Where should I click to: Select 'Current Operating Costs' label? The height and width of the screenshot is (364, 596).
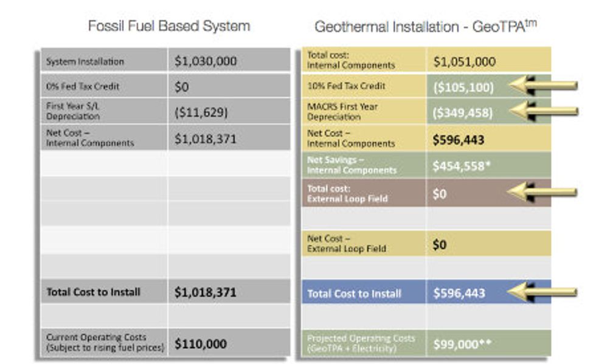[105, 342]
